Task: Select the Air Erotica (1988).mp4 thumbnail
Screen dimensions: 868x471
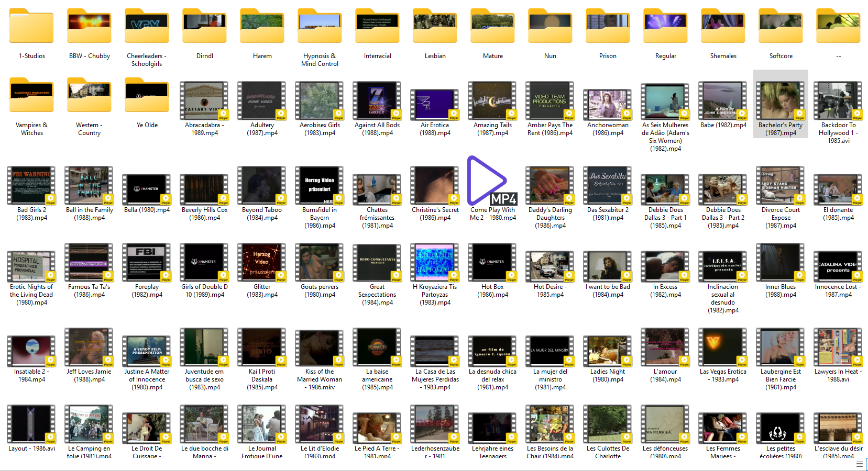Action: 435,104
